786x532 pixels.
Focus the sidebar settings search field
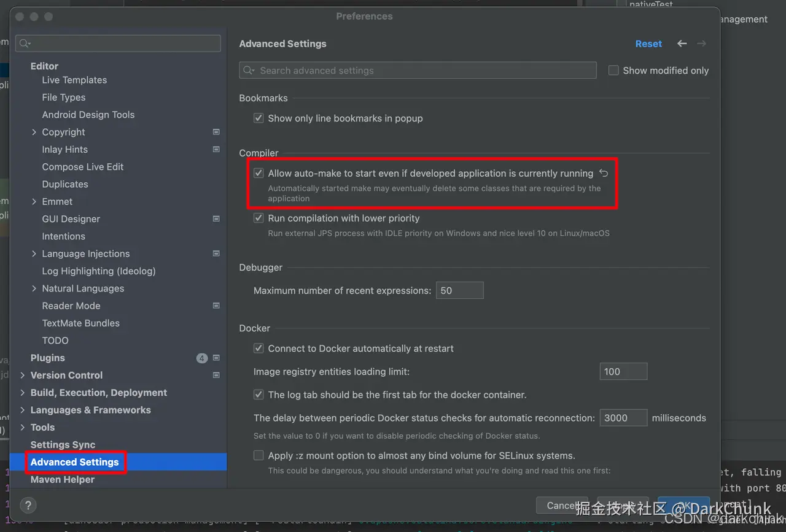(118, 44)
